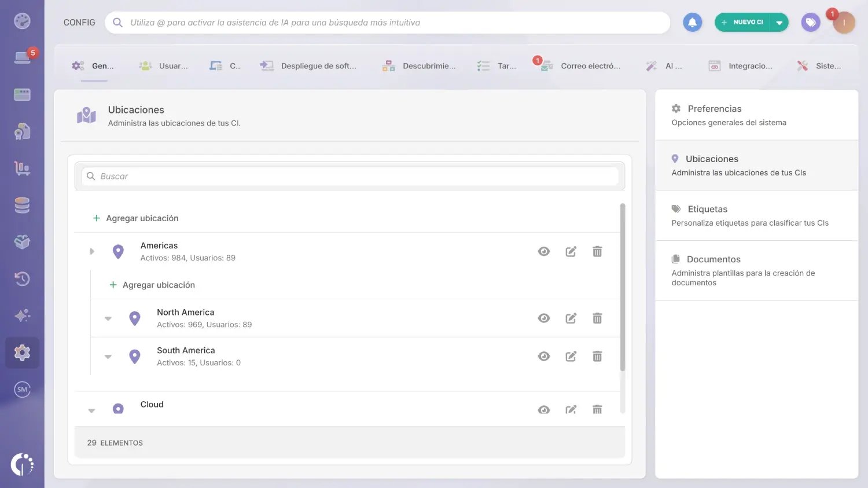Expand the South America node arrow
The height and width of the screenshot is (488, 868).
coord(108,357)
